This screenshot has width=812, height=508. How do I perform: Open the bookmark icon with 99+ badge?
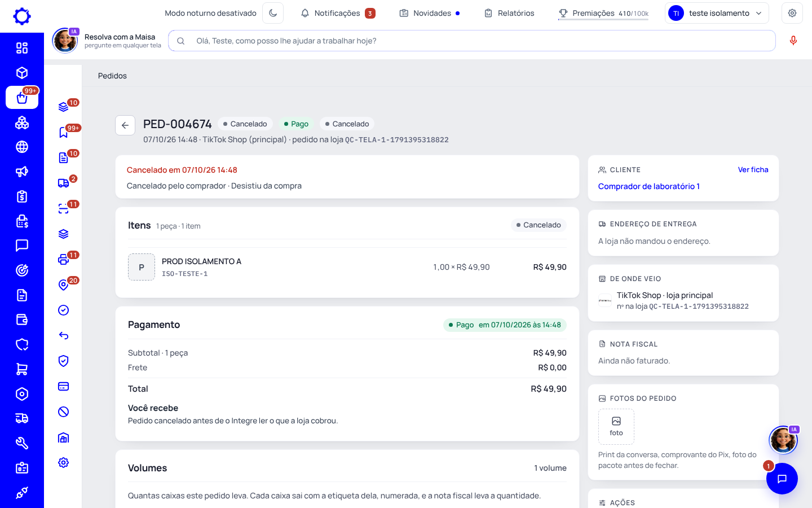64,132
